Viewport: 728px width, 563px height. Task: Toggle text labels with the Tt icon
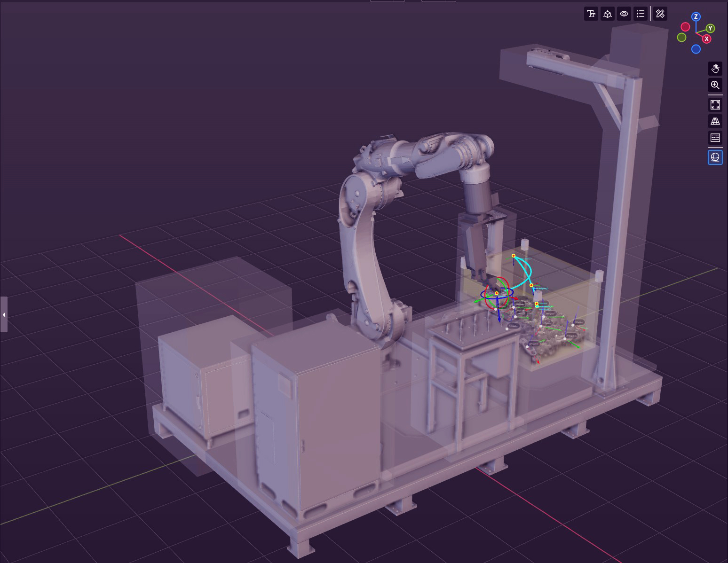(x=591, y=14)
